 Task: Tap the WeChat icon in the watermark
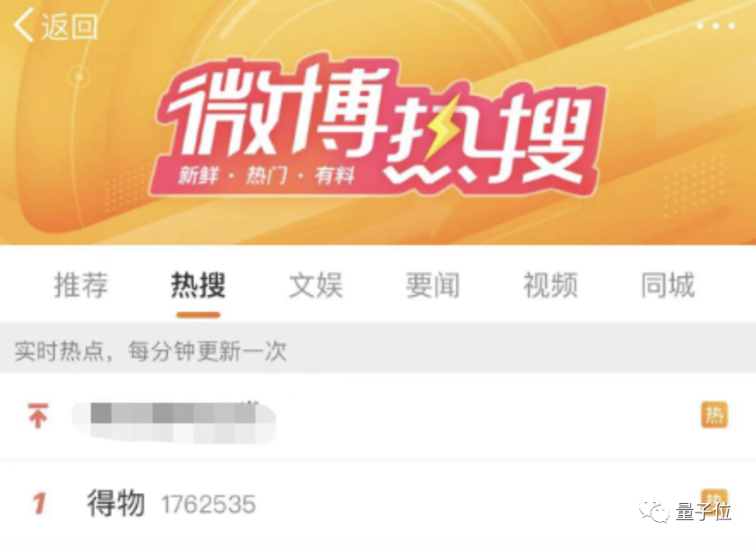pos(654,511)
